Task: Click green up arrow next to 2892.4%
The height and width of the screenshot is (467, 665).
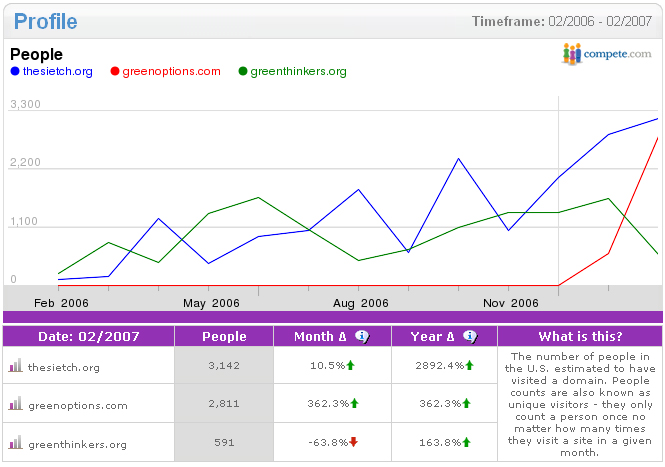Action: [x=469, y=365]
